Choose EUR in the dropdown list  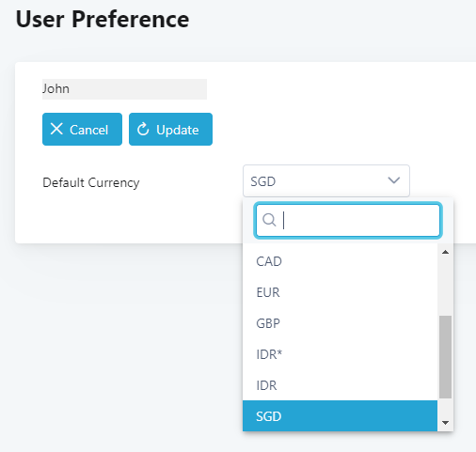pyautogui.click(x=340, y=292)
